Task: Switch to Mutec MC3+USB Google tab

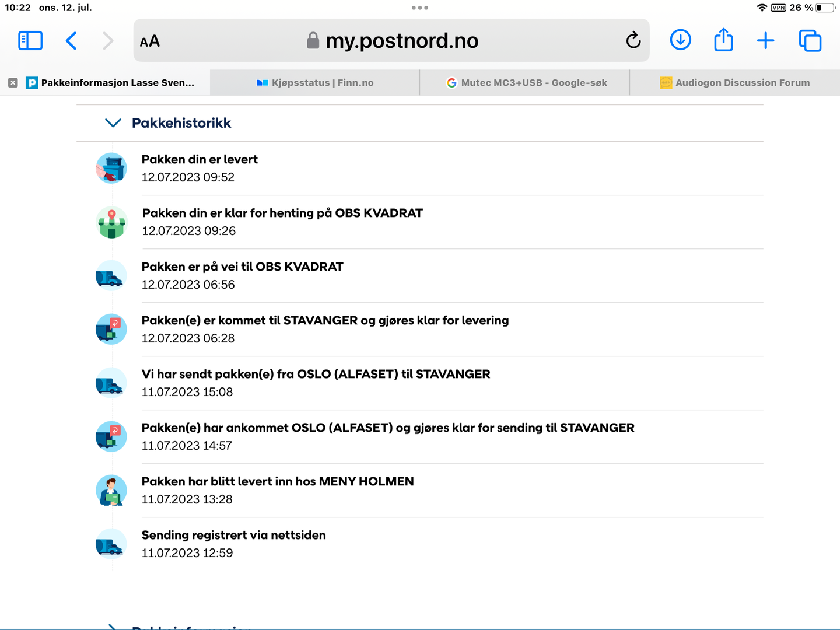Action: tap(526, 83)
